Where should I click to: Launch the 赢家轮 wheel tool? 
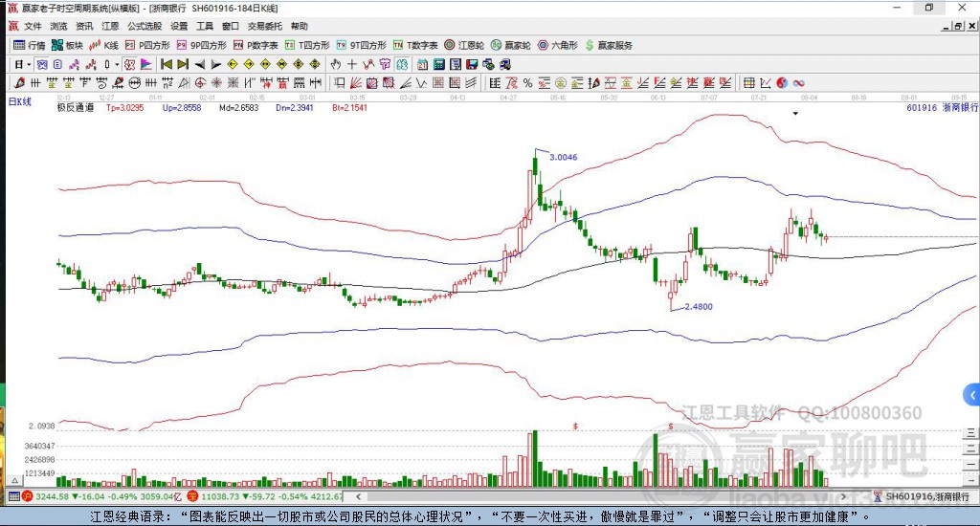[x=511, y=46]
